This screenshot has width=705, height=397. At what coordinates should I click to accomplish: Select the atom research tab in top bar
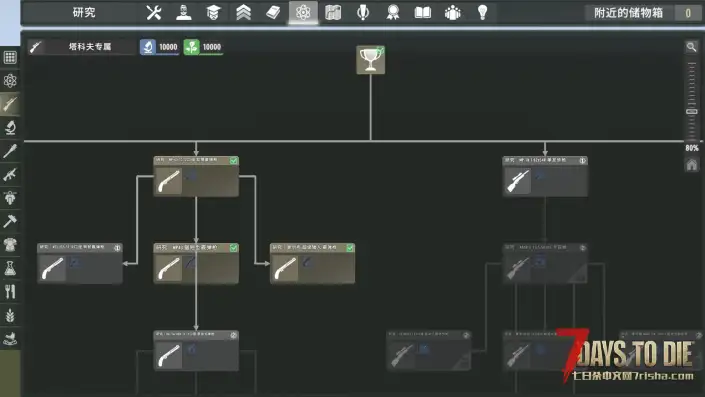pyautogui.click(x=303, y=13)
